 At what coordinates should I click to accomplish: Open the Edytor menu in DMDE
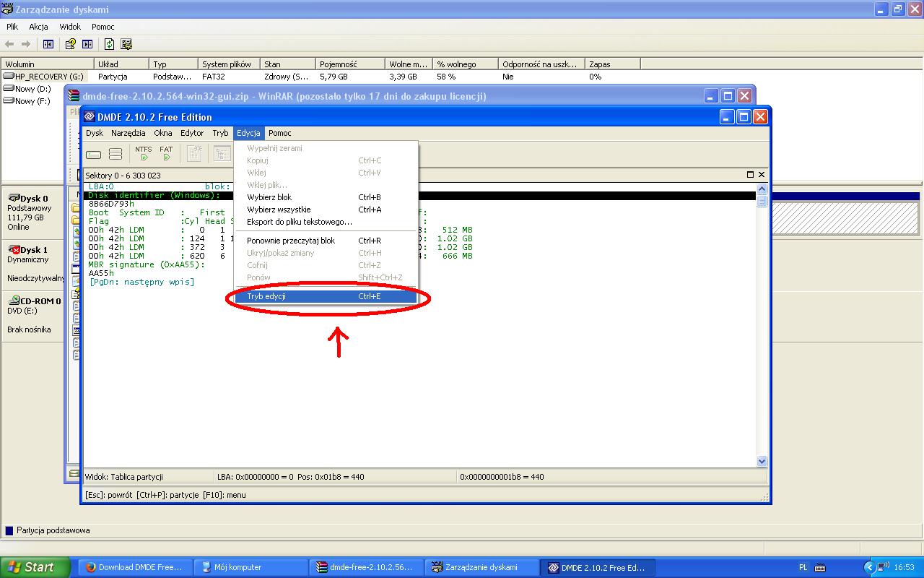tap(192, 133)
